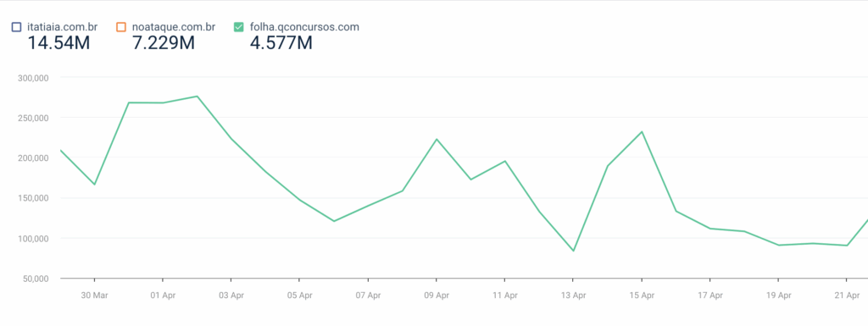Click the line peak at 09 Apr

437,139
